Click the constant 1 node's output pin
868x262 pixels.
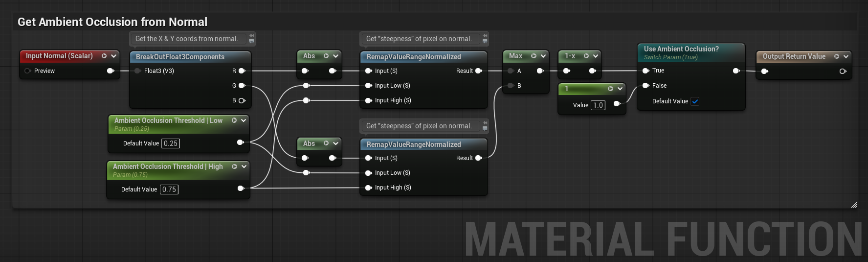[x=617, y=103]
